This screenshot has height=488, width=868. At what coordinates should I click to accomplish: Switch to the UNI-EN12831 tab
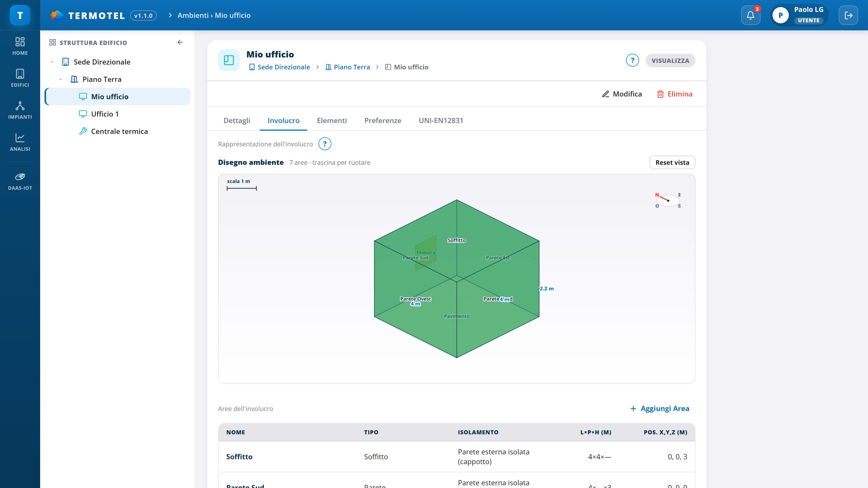(441, 121)
